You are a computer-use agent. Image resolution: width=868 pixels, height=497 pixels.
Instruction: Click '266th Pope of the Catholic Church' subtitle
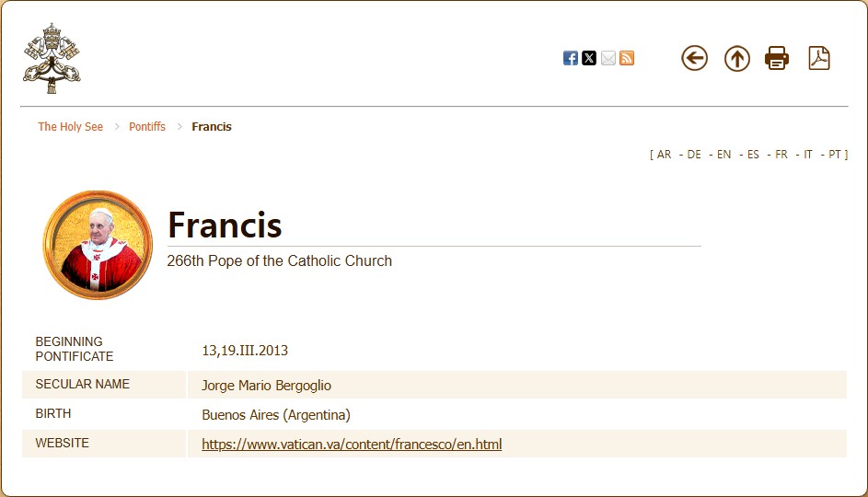pos(280,260)
